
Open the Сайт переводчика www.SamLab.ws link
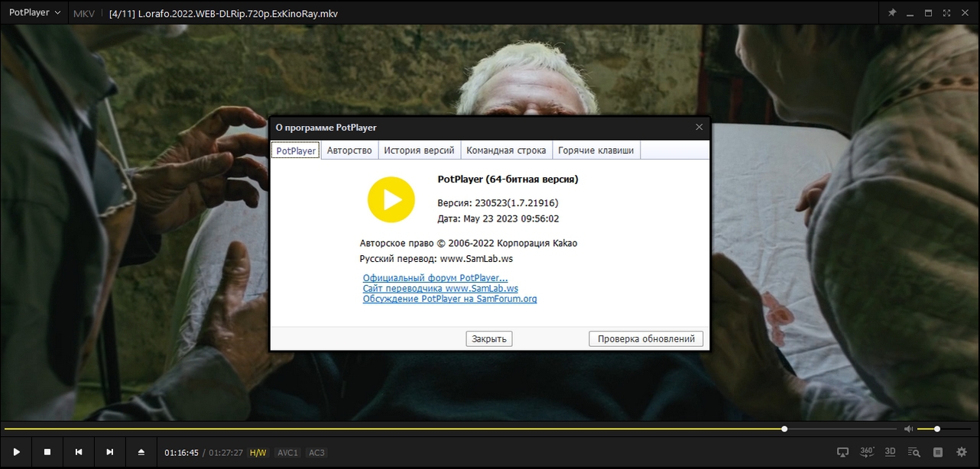(440, 289)
